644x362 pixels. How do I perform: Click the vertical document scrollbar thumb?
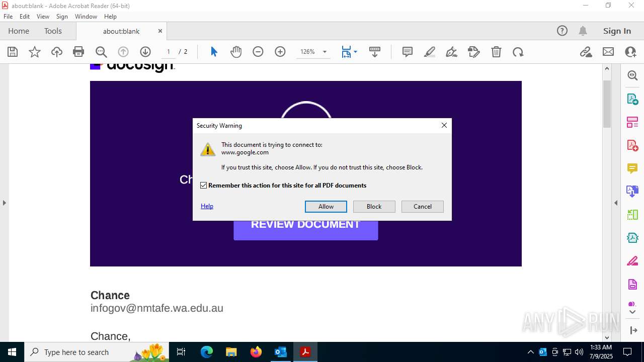pos(607,103)
